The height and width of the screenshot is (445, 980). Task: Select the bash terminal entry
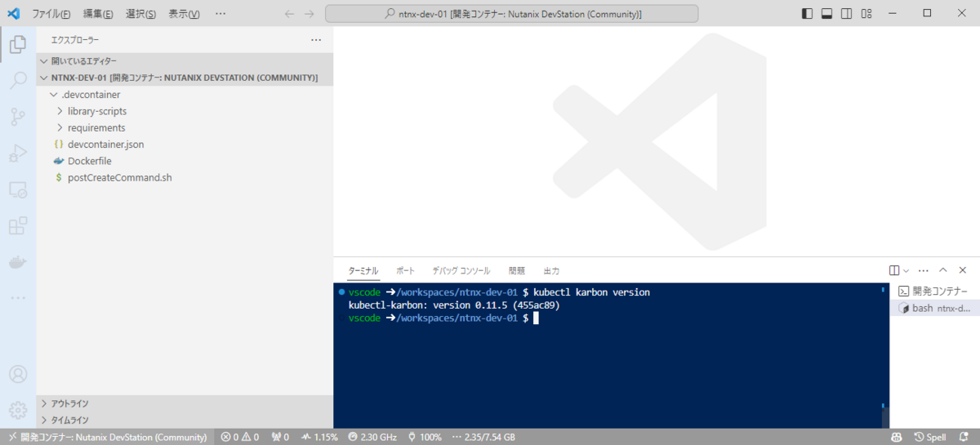click(933, 308)
